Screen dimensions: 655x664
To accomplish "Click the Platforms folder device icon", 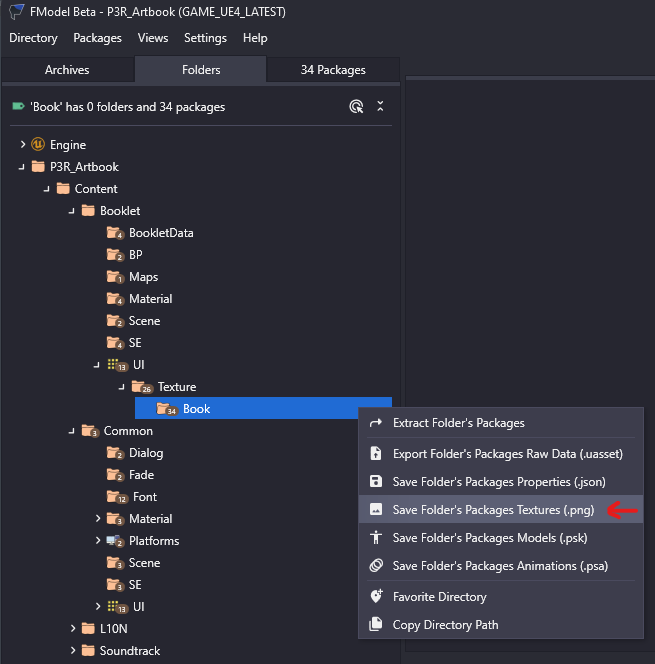I will 114,541.
